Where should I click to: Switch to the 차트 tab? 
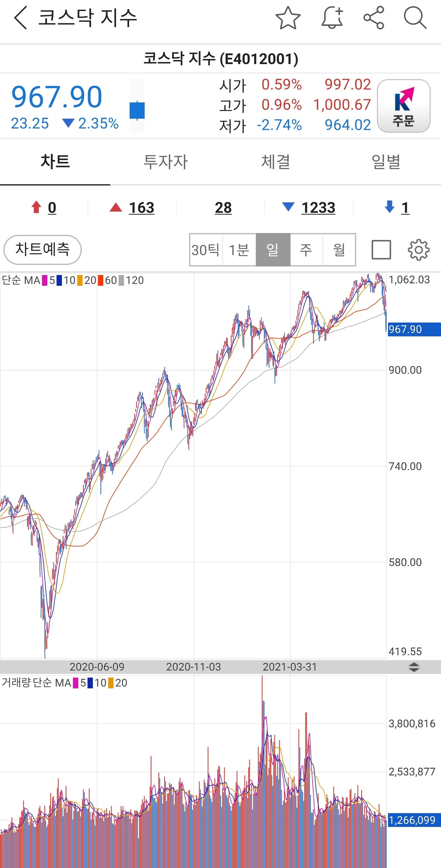tap(55, 162)
